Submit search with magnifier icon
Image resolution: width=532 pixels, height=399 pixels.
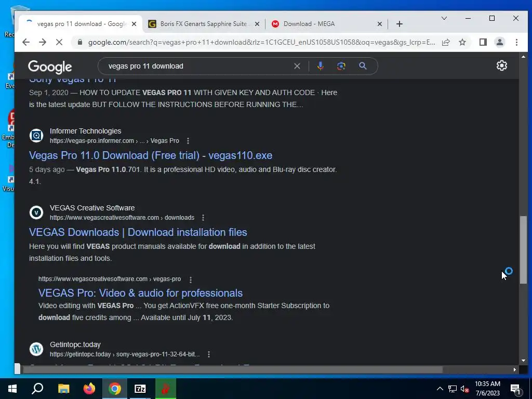[x=363, y=66]
